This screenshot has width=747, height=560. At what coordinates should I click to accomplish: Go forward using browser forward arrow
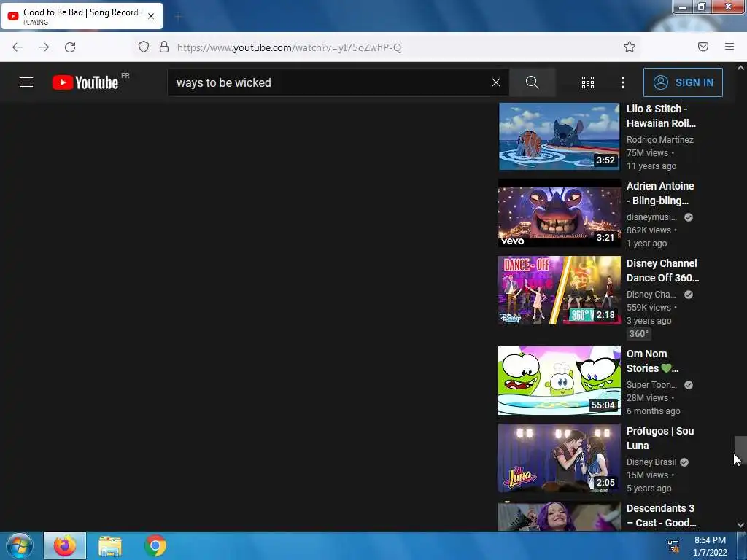44,47
